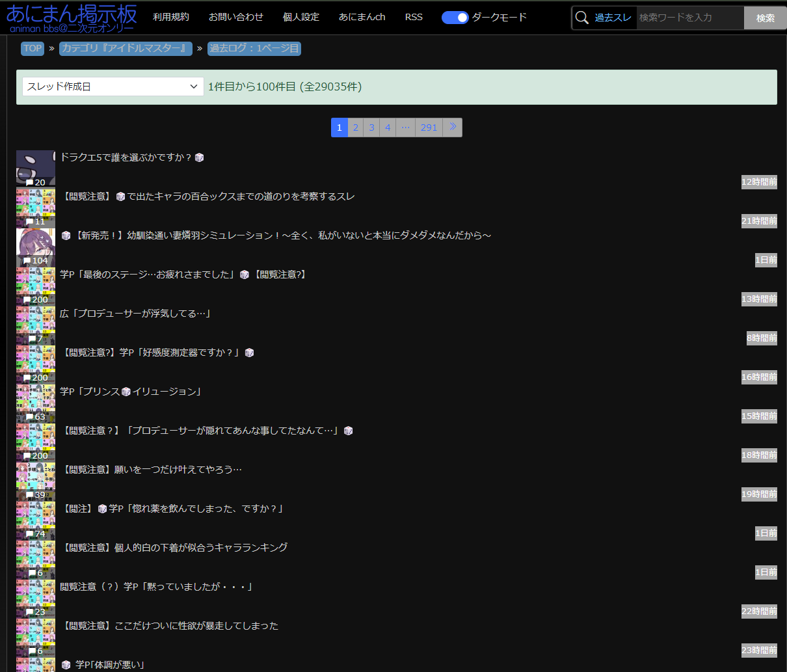Open thumbnail of 幼馴染通い妻燐羽シミュレーション thread
The width and height of the screenshot is (787, 672).
[x=36, y=247]
